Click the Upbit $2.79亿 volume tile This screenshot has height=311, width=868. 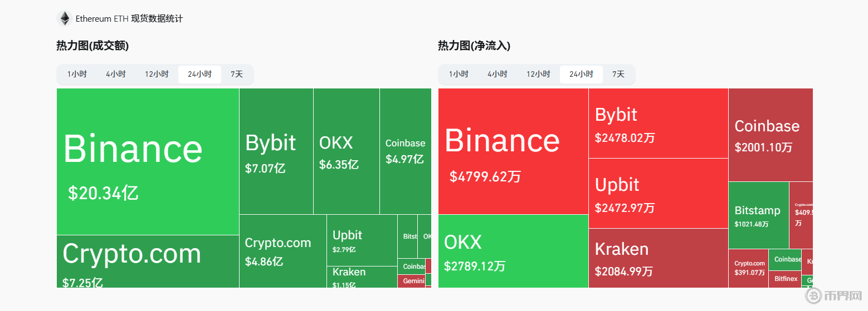pyautogui.click(x=362, y=240)
